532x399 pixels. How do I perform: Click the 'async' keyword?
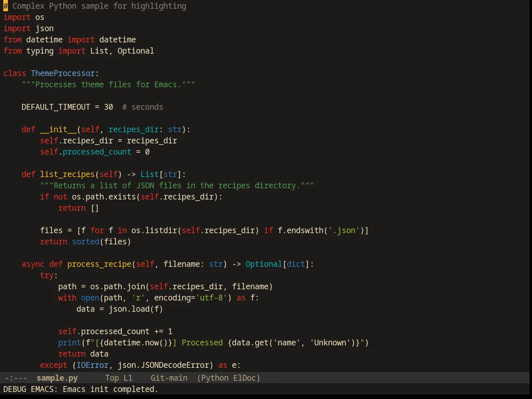pyautogui.click(x=33, y=264)
